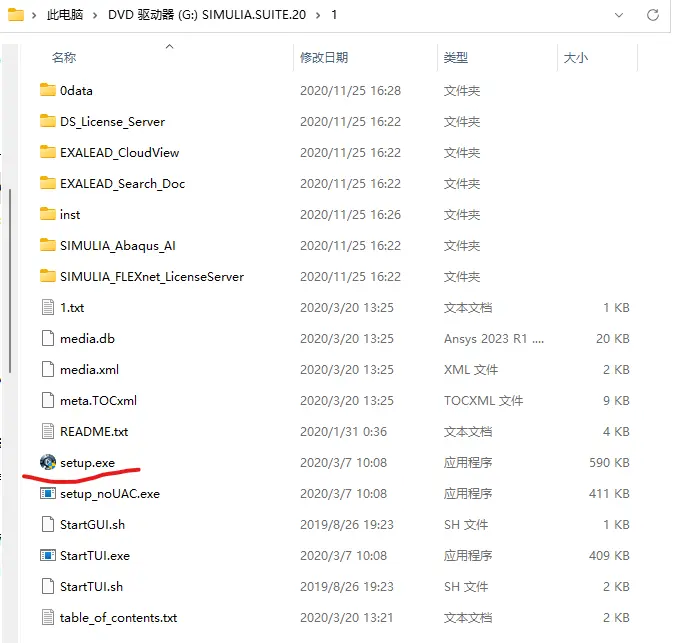This screenshot has width=683, height=643.
Task: Select the EXALEAD_Search_Doc folder name
Action: pyautogui.click(x=122, y=183)
